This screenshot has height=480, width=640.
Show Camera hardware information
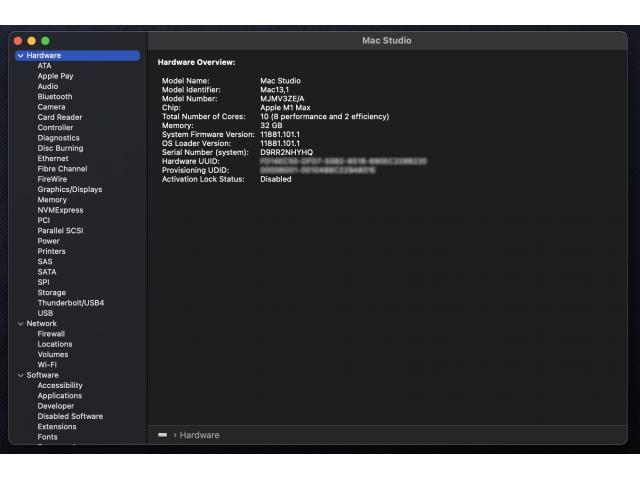pos(51,107)
